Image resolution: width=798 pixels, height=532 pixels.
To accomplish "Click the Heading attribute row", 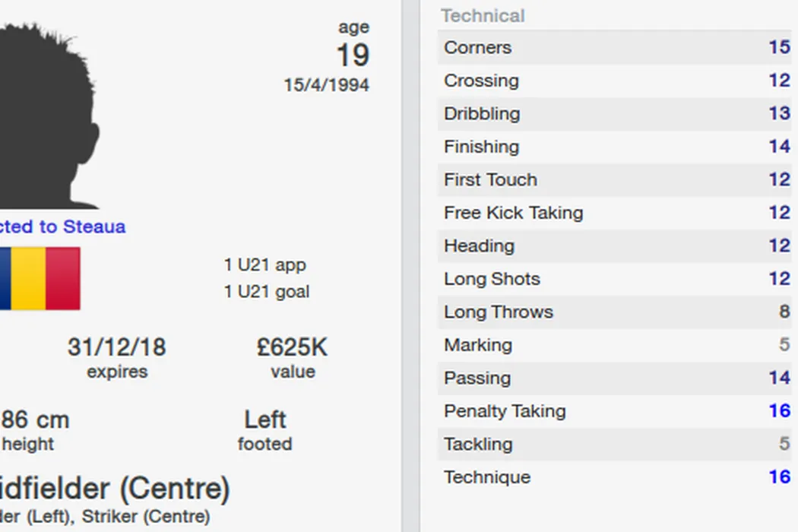I will tap(614, 245).
